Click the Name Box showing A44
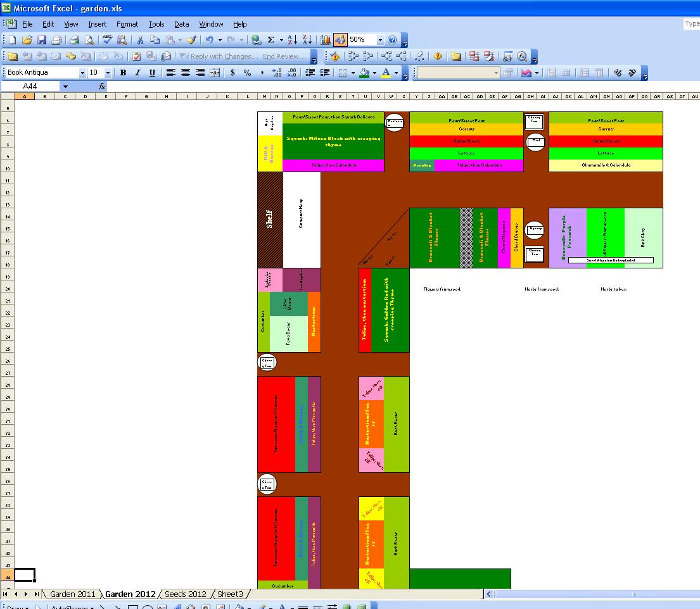Image resolution: width=700 pixels, height=609 pixels. (x=32, y=86)
